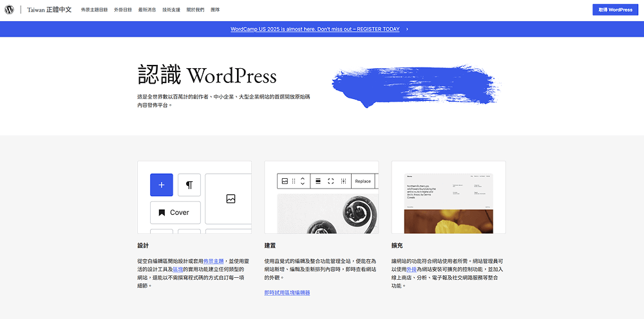644x319 pixels.
Task: Click the 擴充 section heading
Action: pos(397,246)
